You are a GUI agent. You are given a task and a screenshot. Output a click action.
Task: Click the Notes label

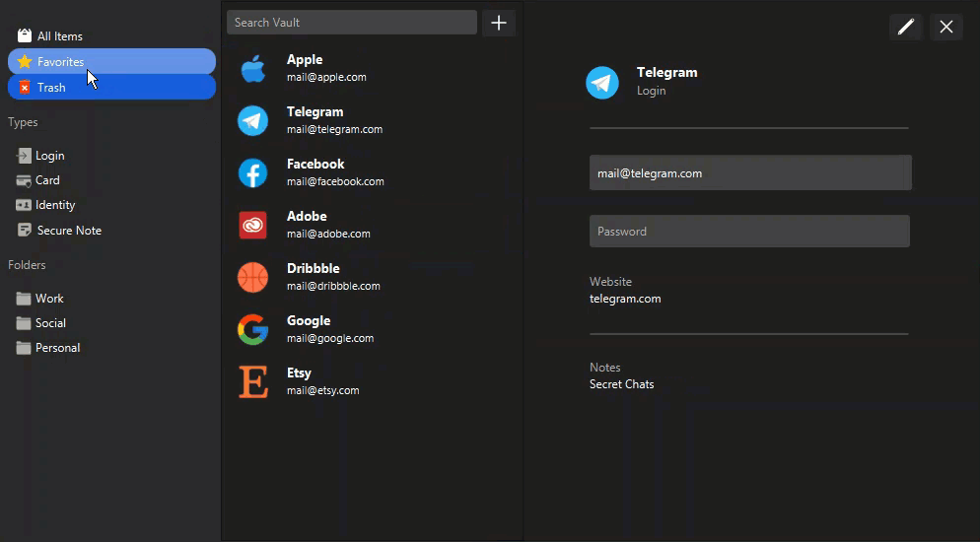[x=605, y=368]
